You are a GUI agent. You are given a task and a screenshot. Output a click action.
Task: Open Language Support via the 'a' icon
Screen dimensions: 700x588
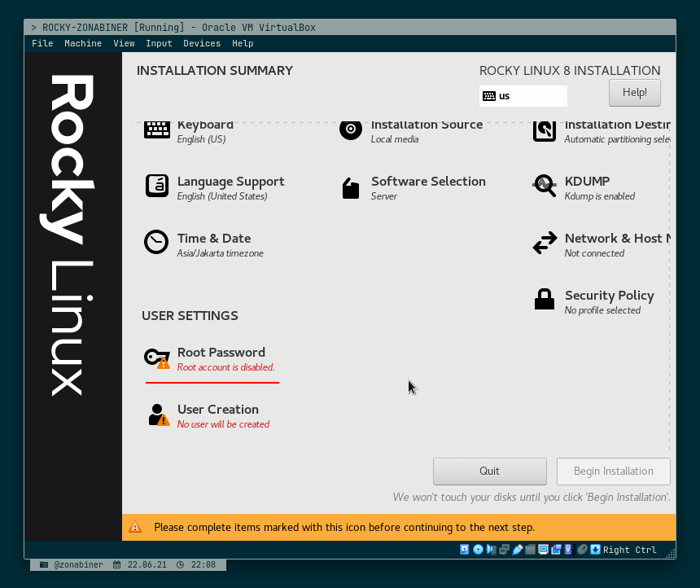[156, 186]
